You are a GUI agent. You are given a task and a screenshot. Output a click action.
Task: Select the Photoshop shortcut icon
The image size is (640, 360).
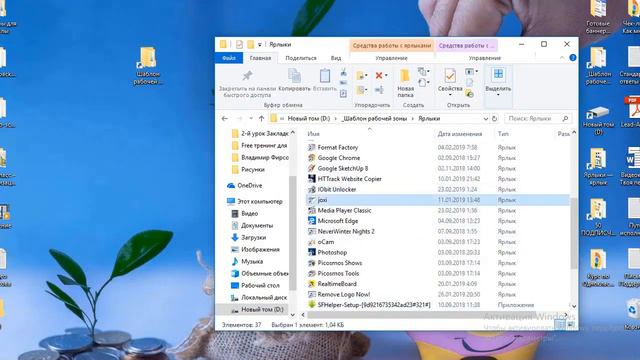[312, 252]
